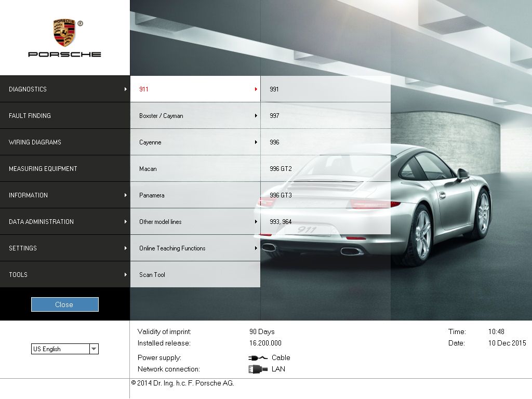Viewport: 532px width, 399px height.
Task: Open WIRING DIAGRAMS section
Action: coord(65,142)
